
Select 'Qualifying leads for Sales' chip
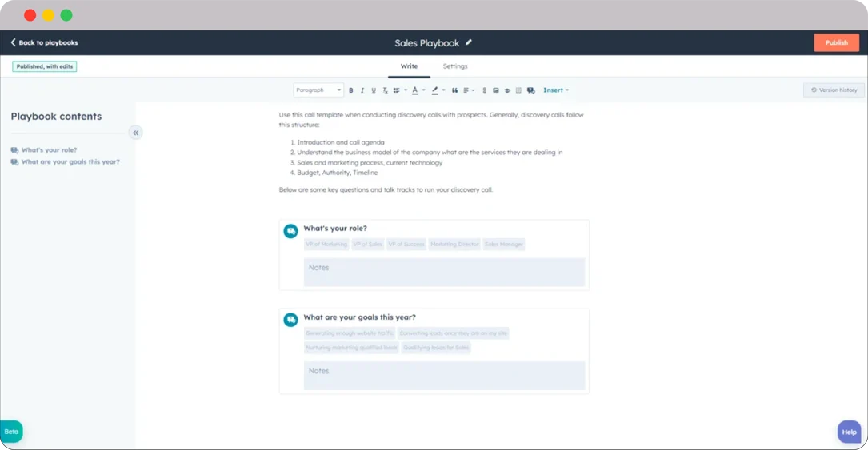coord(436,348)
